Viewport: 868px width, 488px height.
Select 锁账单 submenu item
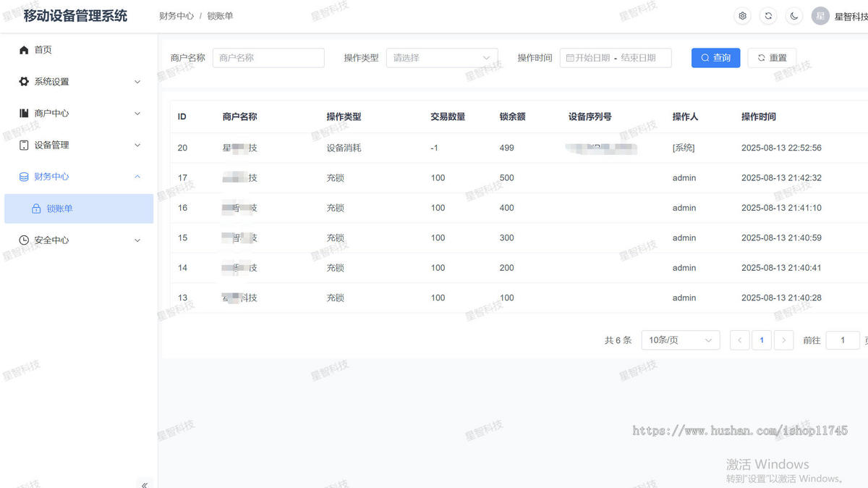click(79, 209)
